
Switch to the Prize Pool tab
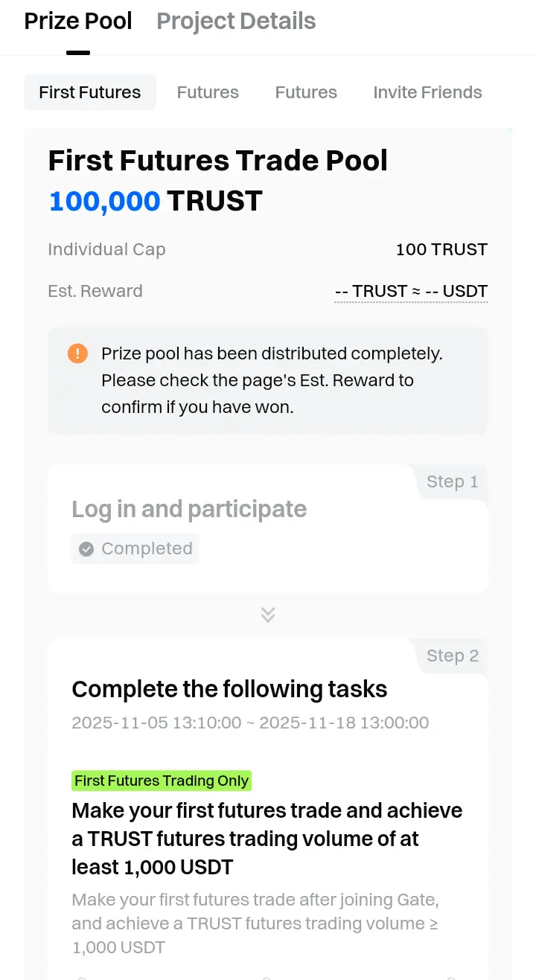tap(78, 21)
